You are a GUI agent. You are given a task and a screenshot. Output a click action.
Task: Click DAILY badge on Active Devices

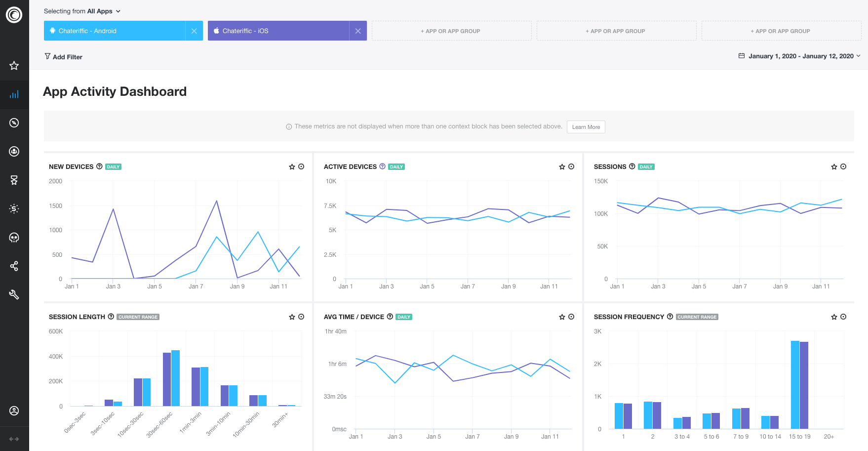tap(396, 167)
